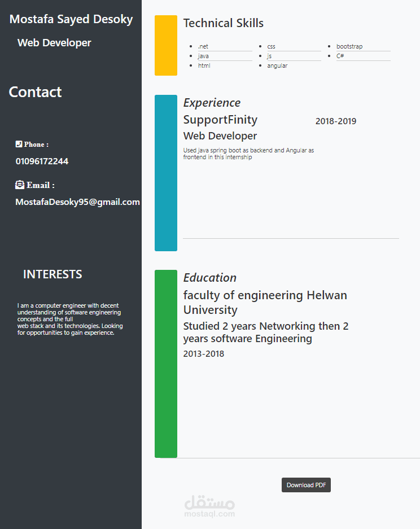This screenshot has width=420, height=529.
Task: Click the MostafaDesoky95@gmail.com email address
Action: pos(77,202)
